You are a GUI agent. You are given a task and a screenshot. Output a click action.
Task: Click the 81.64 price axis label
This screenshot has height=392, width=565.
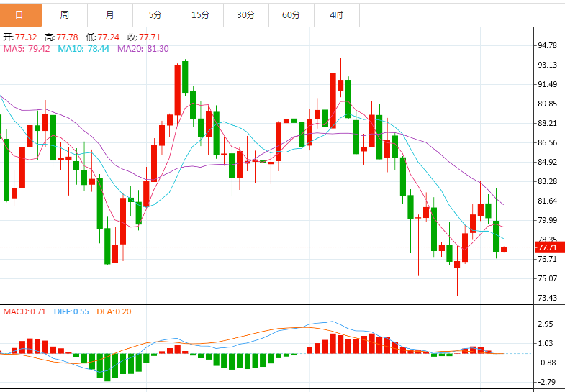pyautogui.click(x=547, y=201)
